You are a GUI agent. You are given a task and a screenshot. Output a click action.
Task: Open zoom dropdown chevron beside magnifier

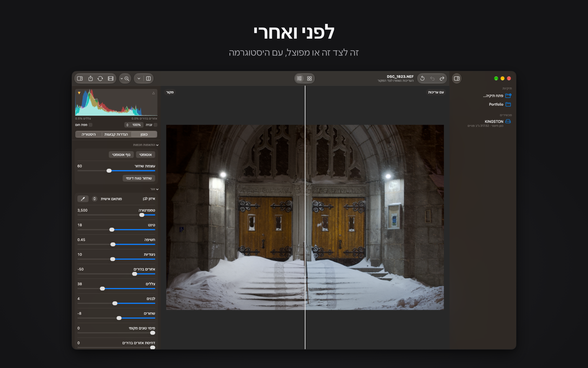[122, 78]
